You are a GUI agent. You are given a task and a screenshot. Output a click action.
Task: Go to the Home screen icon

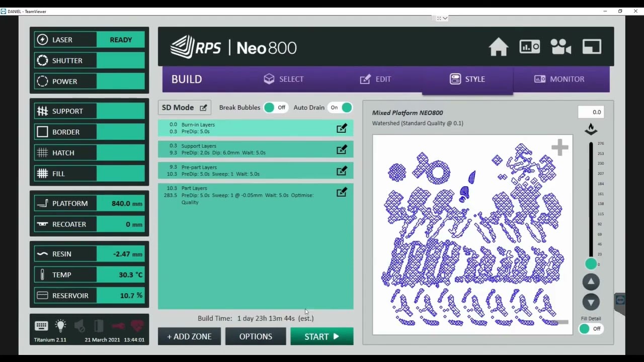click(499, 47)
